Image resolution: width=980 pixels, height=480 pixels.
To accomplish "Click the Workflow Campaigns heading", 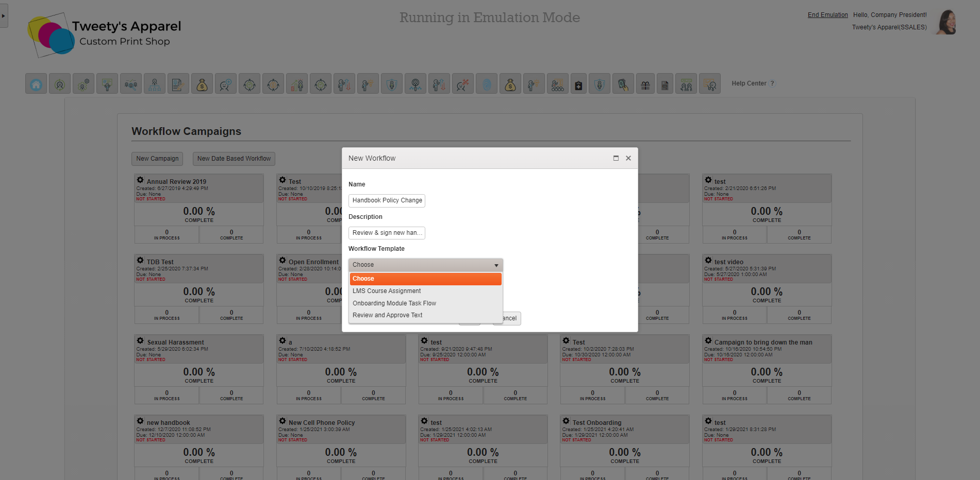I will (x=186, y=131).
